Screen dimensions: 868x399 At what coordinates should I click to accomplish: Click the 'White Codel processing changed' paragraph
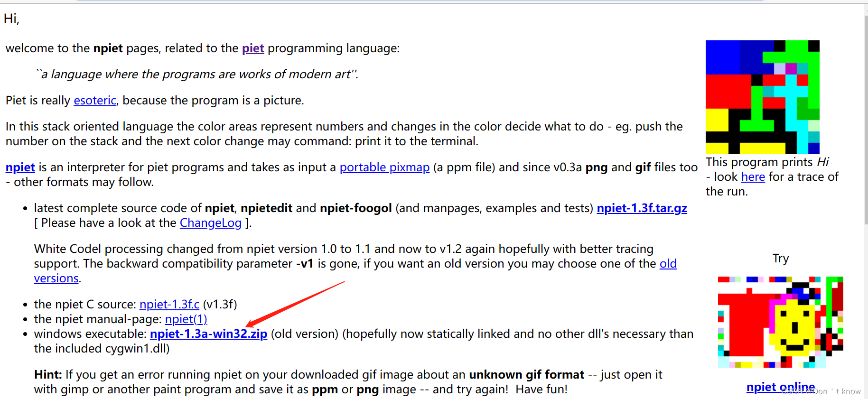(355, 264)
